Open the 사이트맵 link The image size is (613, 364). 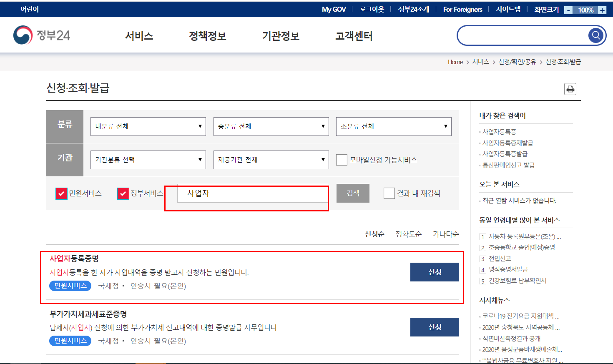[508, 9]
